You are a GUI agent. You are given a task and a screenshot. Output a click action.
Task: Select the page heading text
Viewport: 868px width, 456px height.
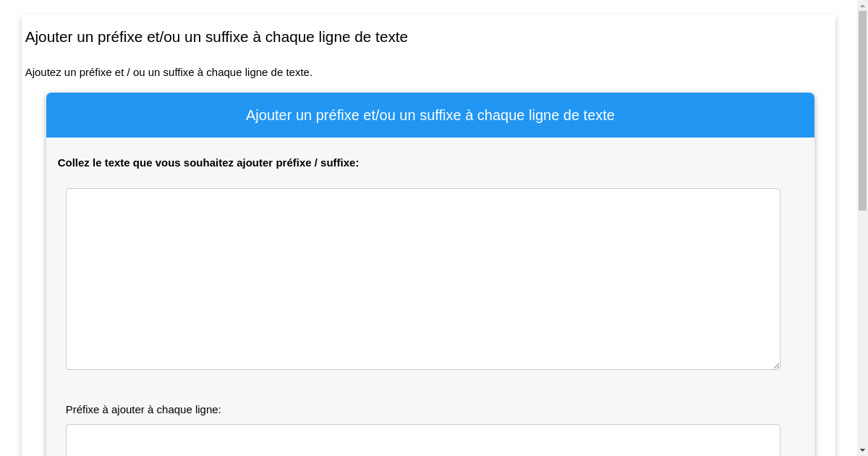216,37
